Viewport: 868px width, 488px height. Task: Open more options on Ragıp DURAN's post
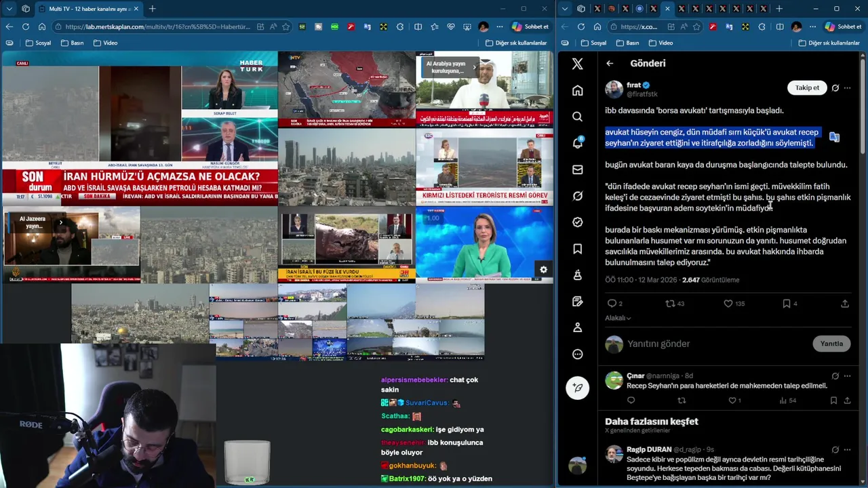(x=847, y=449)
